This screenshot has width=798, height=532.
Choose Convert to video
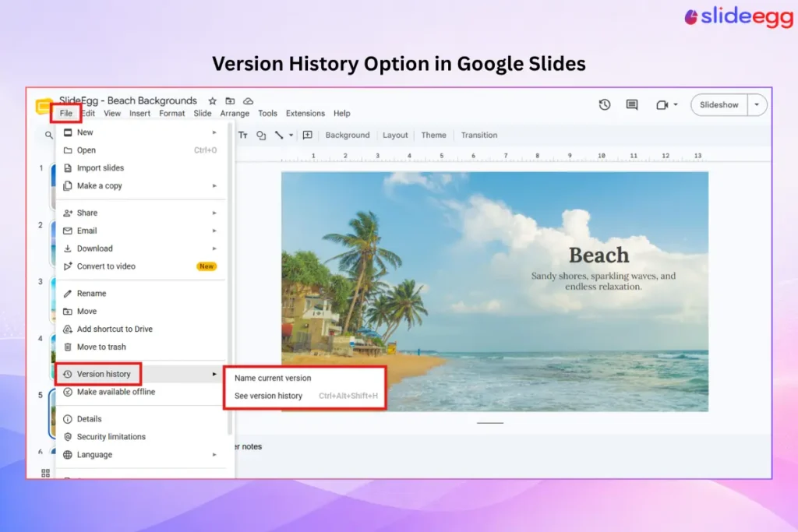click(140, 266)
